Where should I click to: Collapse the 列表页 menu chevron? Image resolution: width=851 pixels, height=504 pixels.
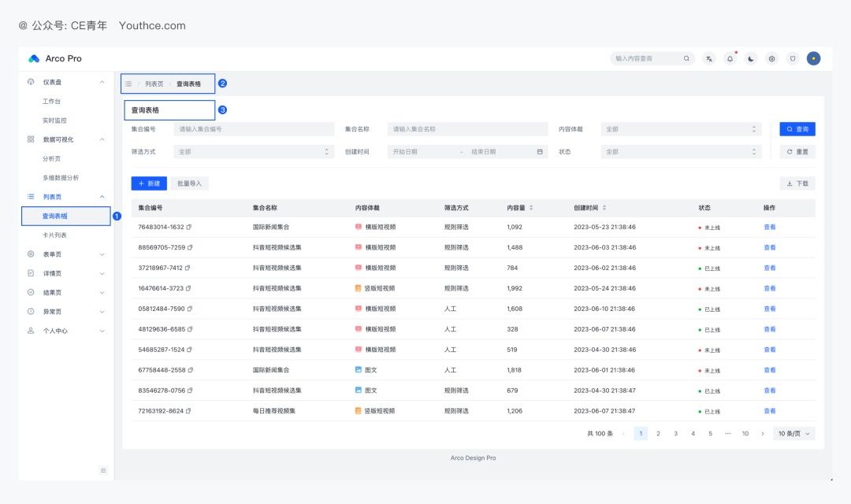(x=102, y=197)
